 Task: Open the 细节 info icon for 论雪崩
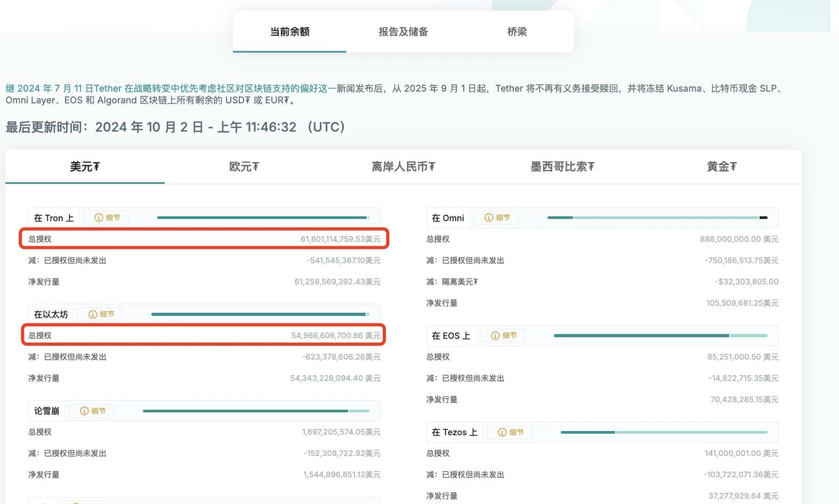[x=93, y=411]
